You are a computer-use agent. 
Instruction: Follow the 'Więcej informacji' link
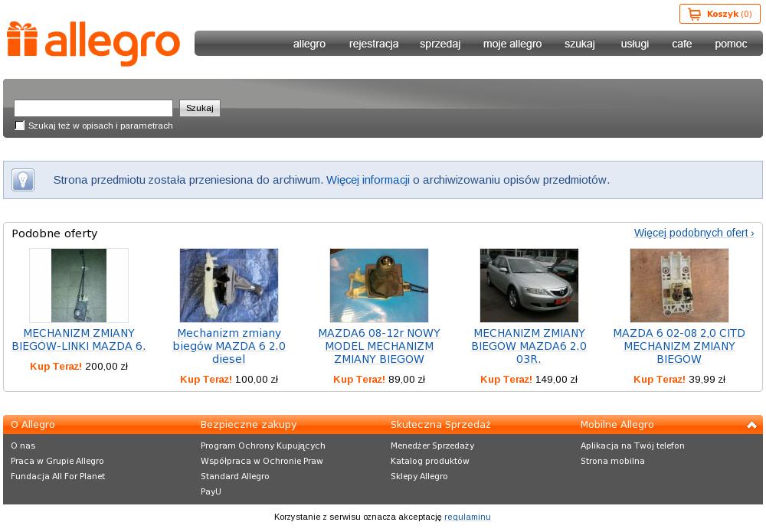[368, 180]
